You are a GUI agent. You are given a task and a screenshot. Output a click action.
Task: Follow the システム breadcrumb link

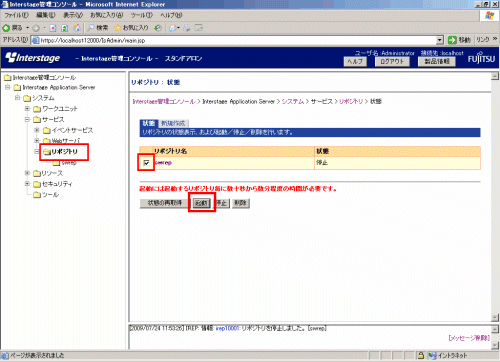point(293,101)
